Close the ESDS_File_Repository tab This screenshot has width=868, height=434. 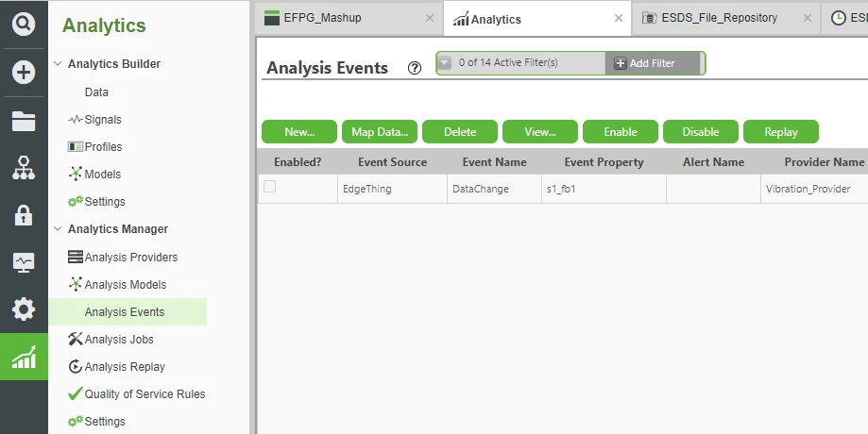point(808,18)
